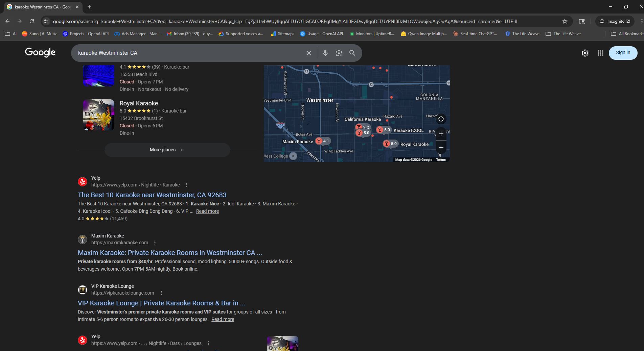
Task: Click the Maxim Karaoke map pin rated 4.1
Action: [x=323, y=141]
